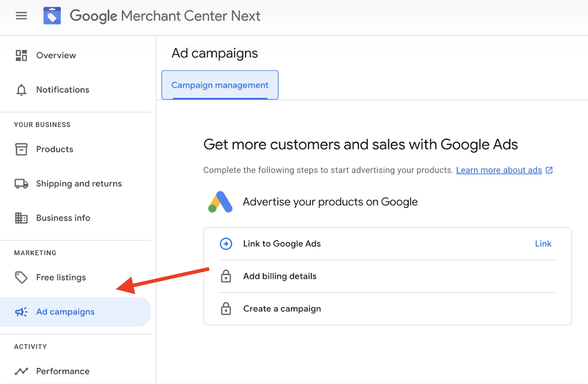Click the Link button for Google Ads
This screenshot has width=588, height=384.
(543, 244)
